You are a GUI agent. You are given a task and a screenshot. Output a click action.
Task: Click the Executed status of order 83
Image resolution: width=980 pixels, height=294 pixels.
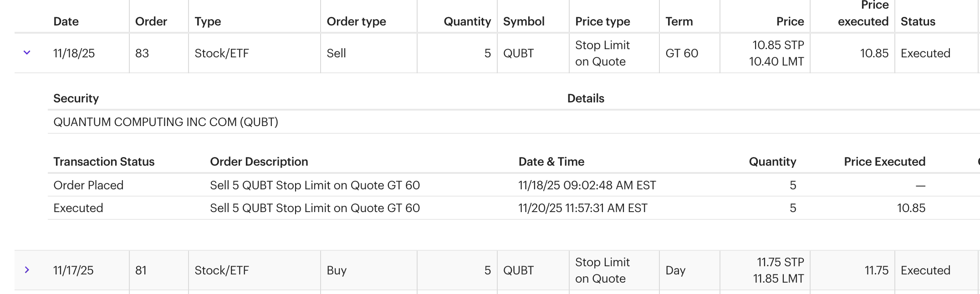click(925, 53)
